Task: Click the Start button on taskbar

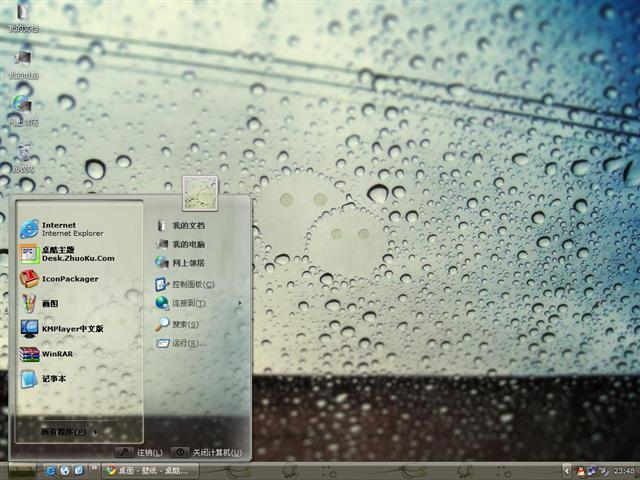Action: coord(22,471)
